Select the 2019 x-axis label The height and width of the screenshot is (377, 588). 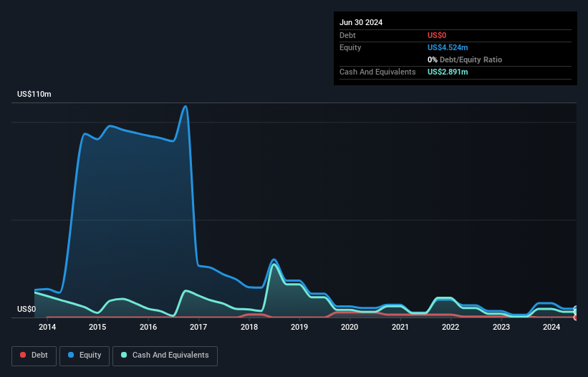coord(299,327)
